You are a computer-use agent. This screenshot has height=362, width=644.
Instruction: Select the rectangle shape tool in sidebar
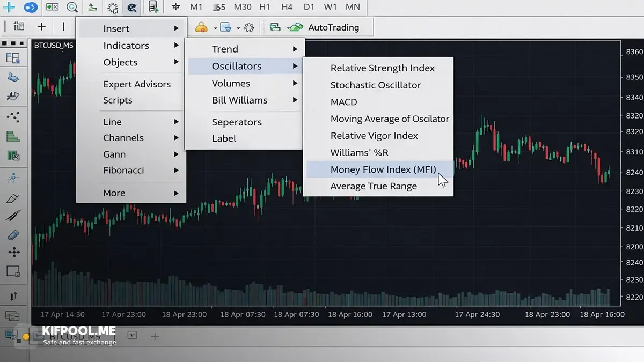(x=13, y=271)
